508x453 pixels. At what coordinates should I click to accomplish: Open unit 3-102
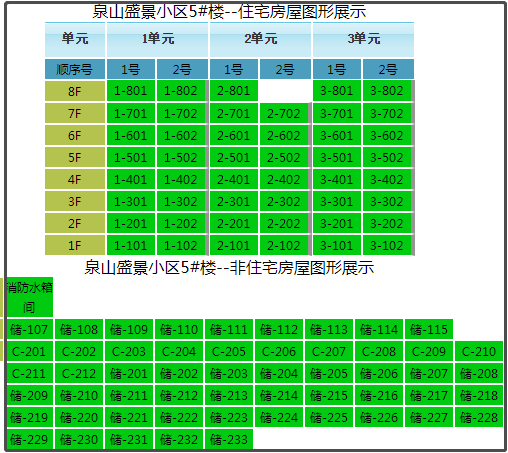coord(387,246)
